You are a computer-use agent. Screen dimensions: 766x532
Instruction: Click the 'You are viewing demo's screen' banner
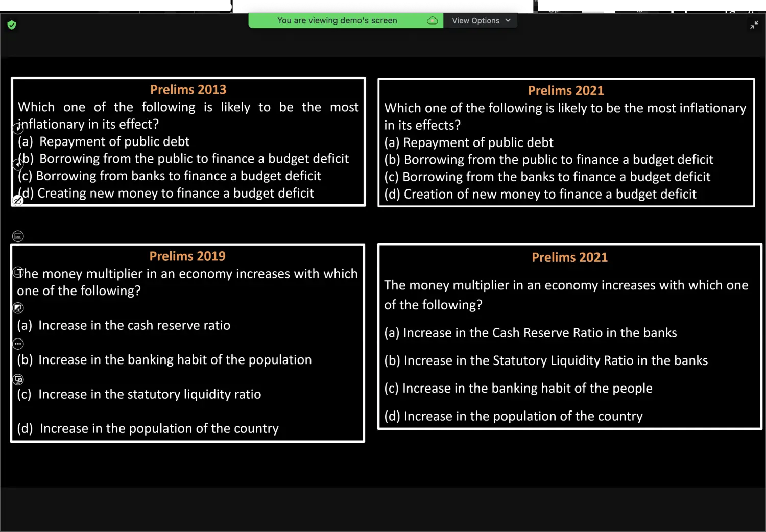pos(346,20)
